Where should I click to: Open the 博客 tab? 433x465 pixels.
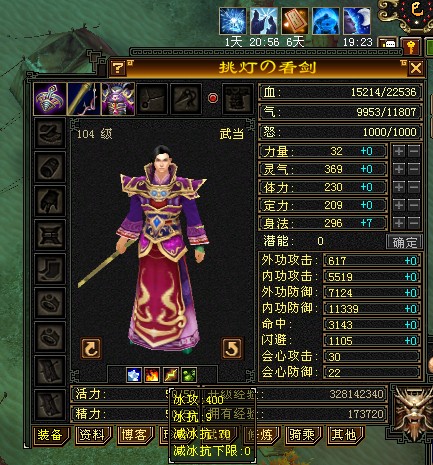[x=134, y=435]
